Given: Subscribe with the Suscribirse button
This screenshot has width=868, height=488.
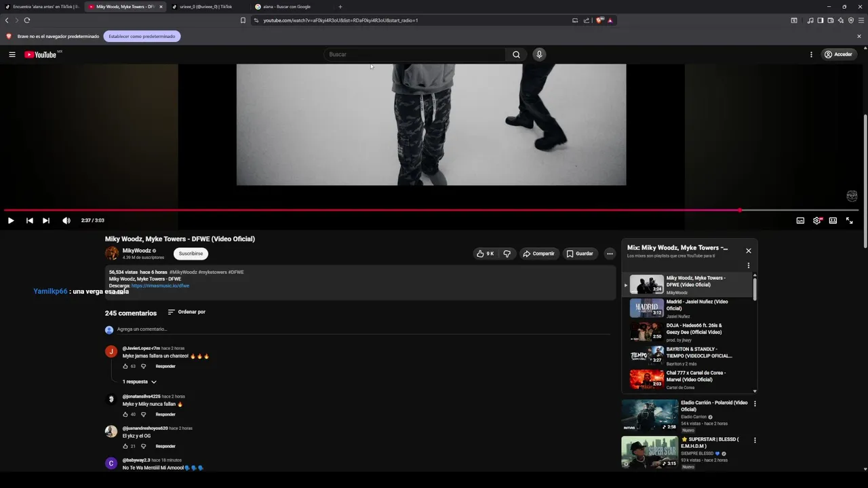Looking at the screenshot, I should pyautogui.click(x=191, y=253).
